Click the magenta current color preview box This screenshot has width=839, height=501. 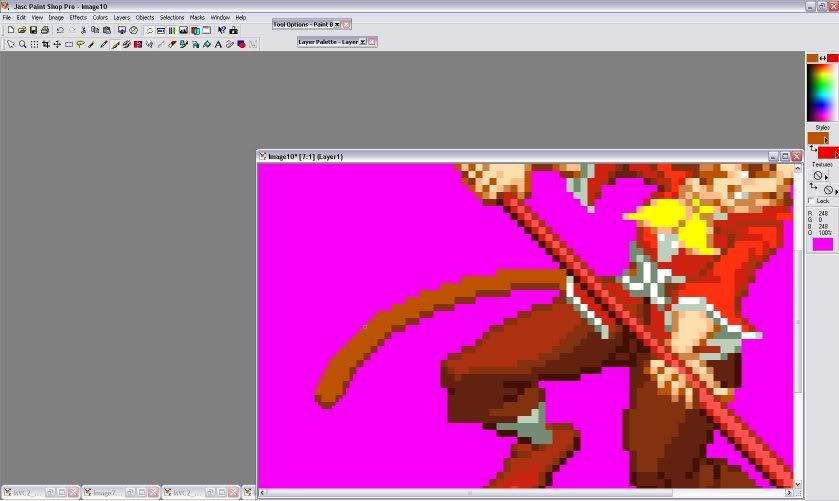[x=823, y=245]
